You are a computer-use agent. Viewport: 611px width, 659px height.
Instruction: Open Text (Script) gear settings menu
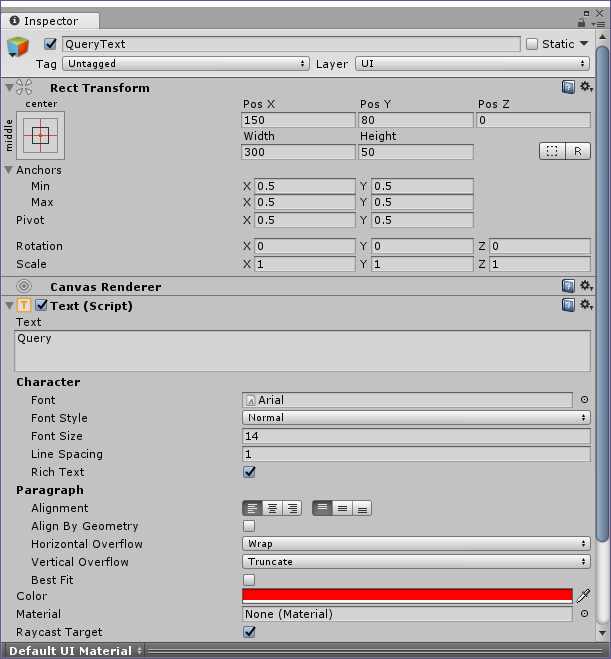(x=586, y=304)
